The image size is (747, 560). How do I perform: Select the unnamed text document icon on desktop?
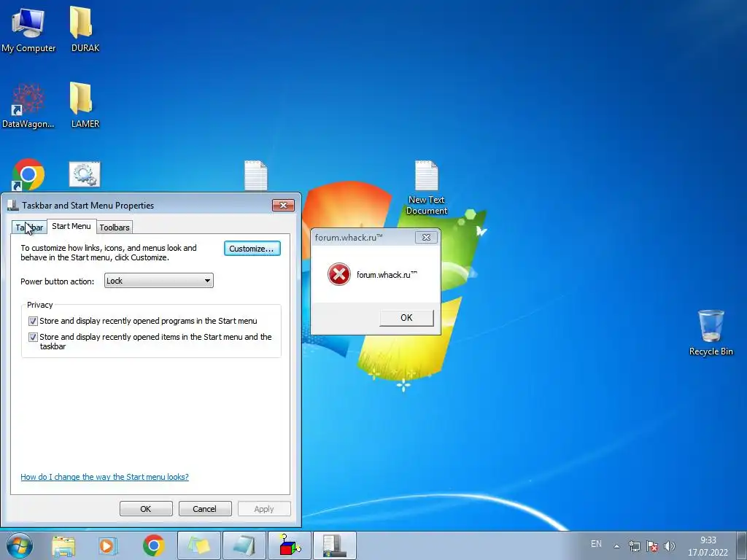(256, 175)
